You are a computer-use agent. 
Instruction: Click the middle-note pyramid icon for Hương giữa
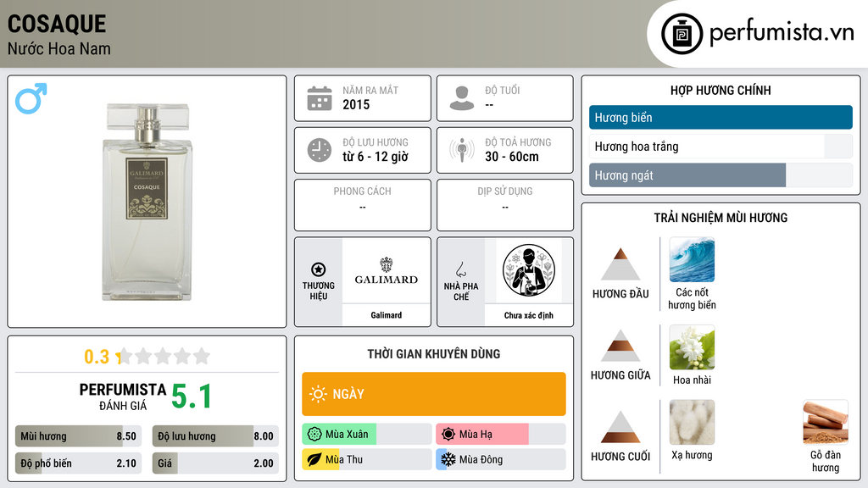pyautogui.click(x=620, y=346)
